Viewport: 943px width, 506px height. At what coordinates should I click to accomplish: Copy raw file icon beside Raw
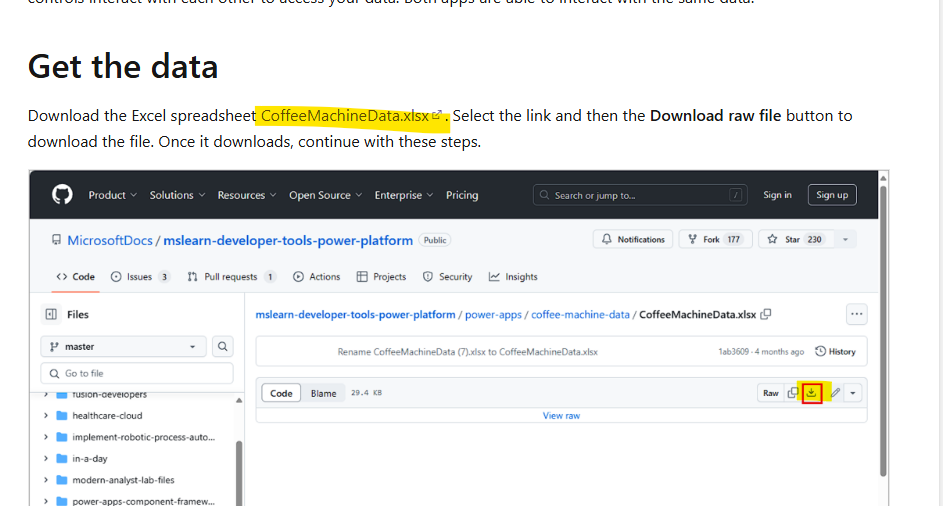coord(793,393)
